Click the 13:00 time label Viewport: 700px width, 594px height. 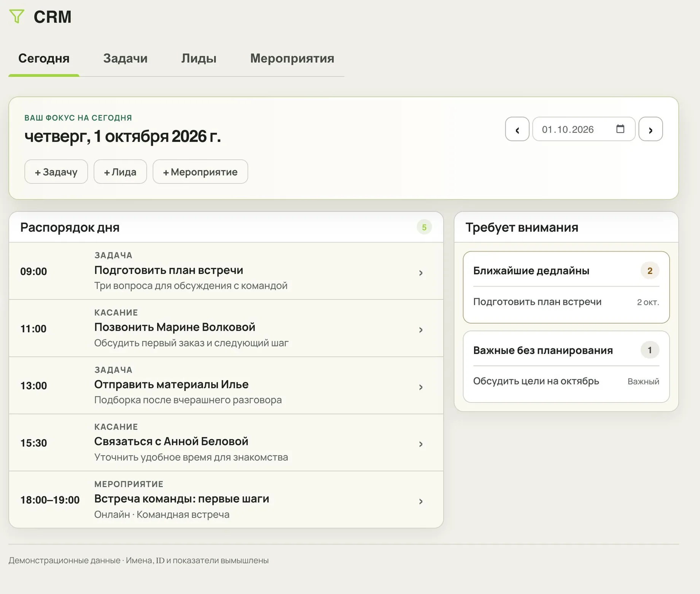[x=33, y=386]
